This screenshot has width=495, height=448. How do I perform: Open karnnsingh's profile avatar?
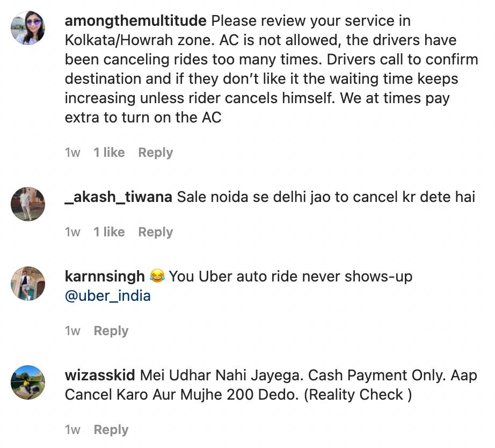click(28, 284)
